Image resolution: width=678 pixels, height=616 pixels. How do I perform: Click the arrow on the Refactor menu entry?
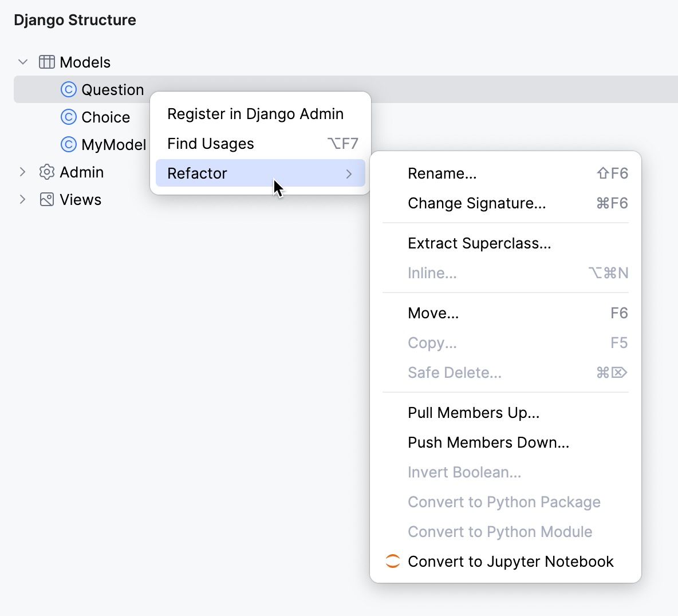[349, 173]
